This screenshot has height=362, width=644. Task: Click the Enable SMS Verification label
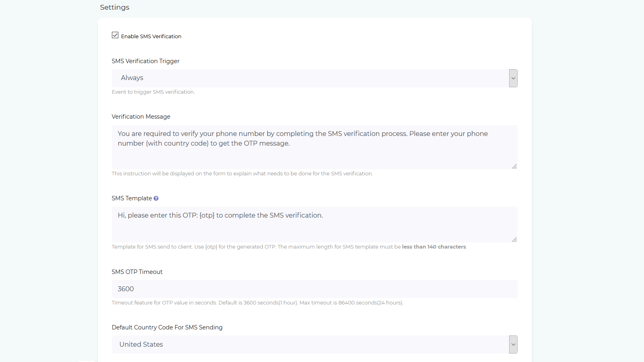(x=151, y=36)
